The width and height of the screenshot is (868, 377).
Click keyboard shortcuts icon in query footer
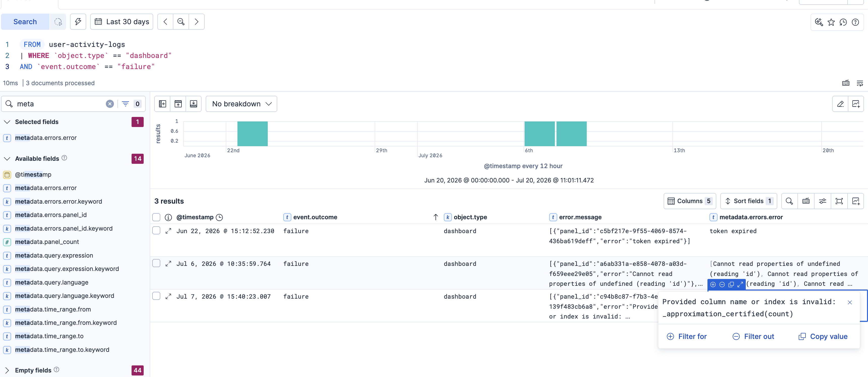846,83
